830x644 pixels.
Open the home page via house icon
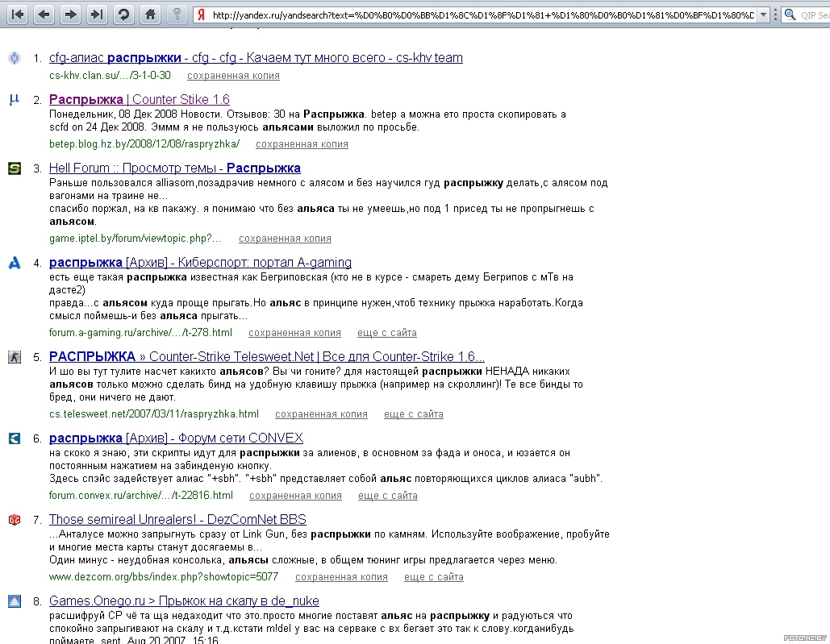click(x=150, y=15)
